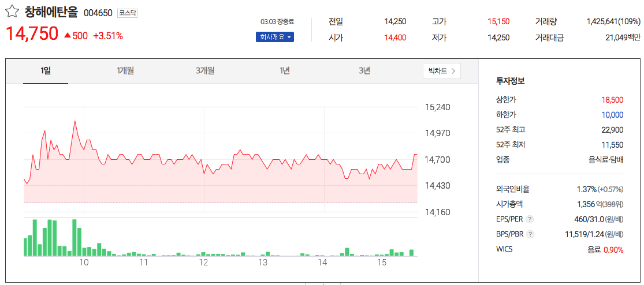This screenshot has width=644, height=285.
Task: Click the chart axis label 14,160
Action: [x=438, y=212]
